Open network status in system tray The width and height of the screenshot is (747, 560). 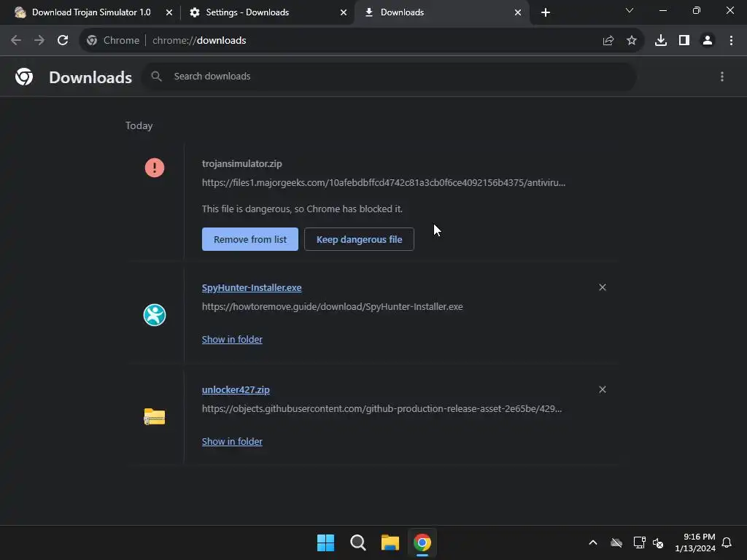(x=639, y=542)
